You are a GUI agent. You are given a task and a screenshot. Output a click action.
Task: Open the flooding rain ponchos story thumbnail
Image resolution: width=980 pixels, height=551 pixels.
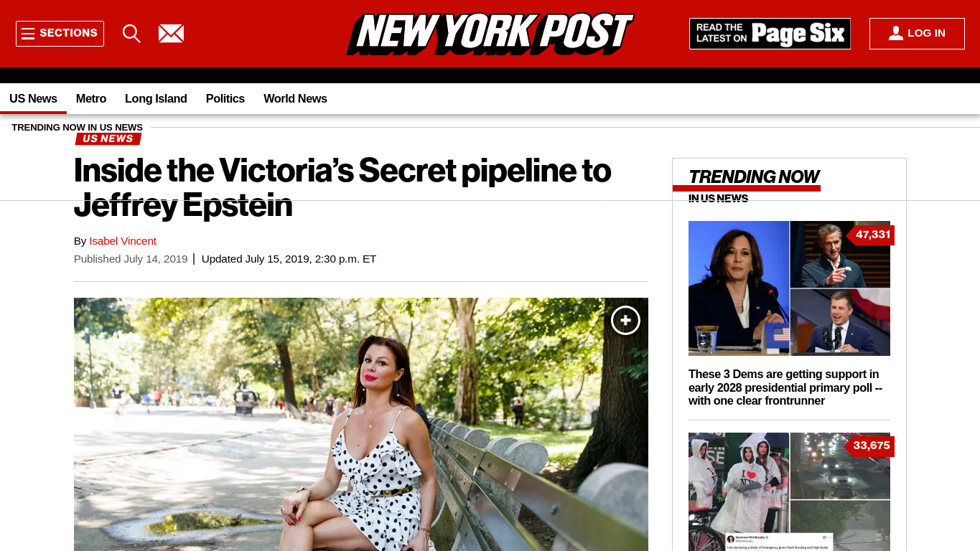(x=789, y=491)
